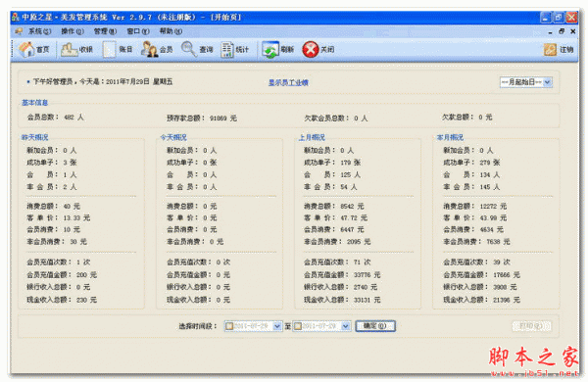This screenshot has width=588, height=382.
Task: Click the 确定 confirm button
Action: tap(375, 326)
